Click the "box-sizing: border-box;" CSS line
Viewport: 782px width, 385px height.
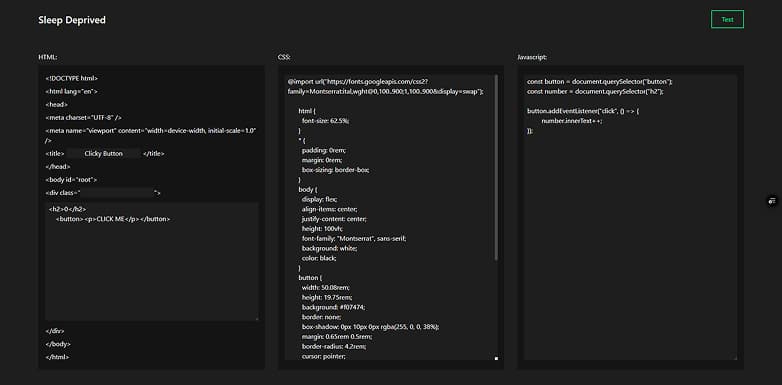pos(336,170)
